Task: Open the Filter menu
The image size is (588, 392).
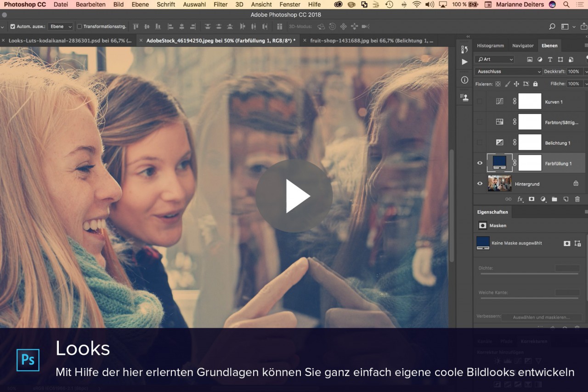Action: [220, 5]
